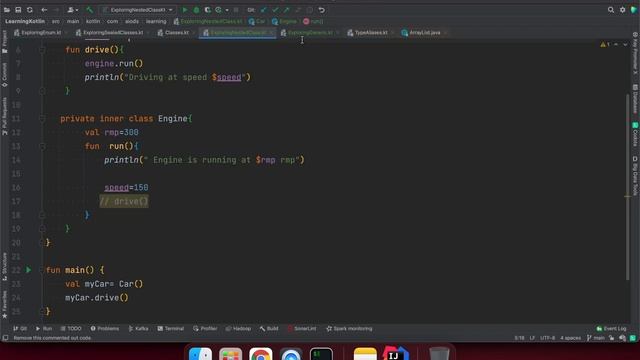Open Google Chrome from the Dock

260,354
